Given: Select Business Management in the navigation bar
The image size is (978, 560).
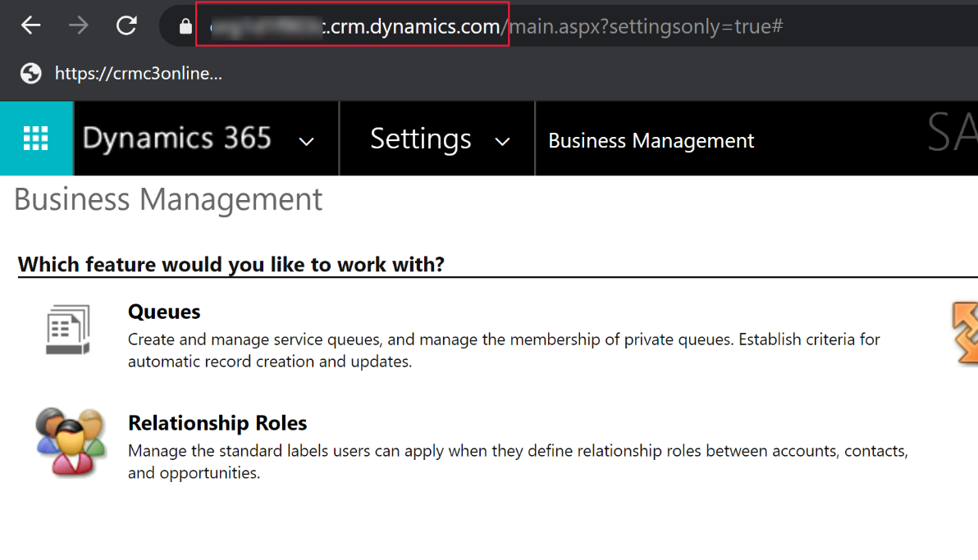Looking at the screenshot, I should click(651, 140).
